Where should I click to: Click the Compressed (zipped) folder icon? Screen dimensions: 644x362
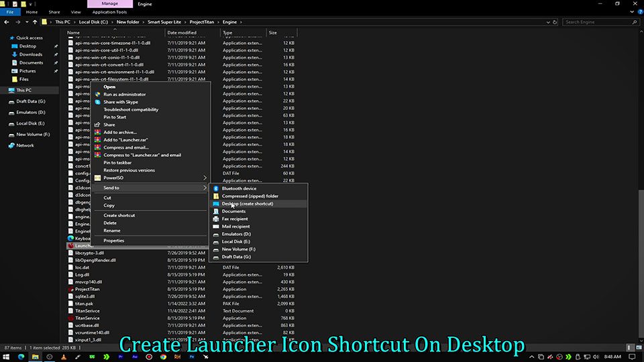[216, 196]
